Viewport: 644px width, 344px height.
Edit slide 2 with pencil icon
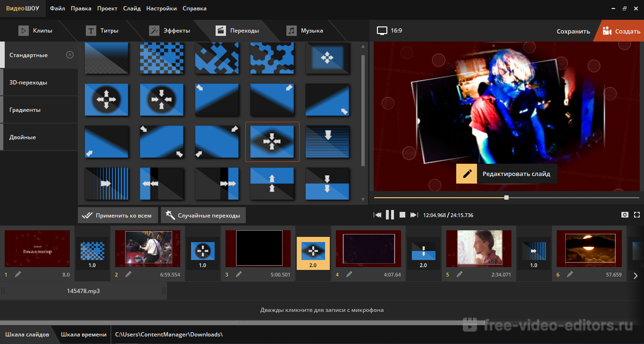(x=128, y=274)
